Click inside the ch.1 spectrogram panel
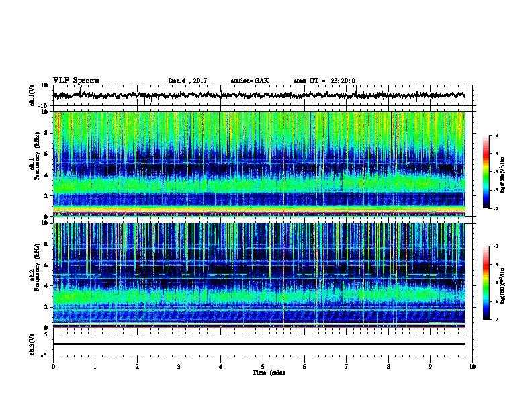Screen dimensions: 532x411 click(259, 164)
